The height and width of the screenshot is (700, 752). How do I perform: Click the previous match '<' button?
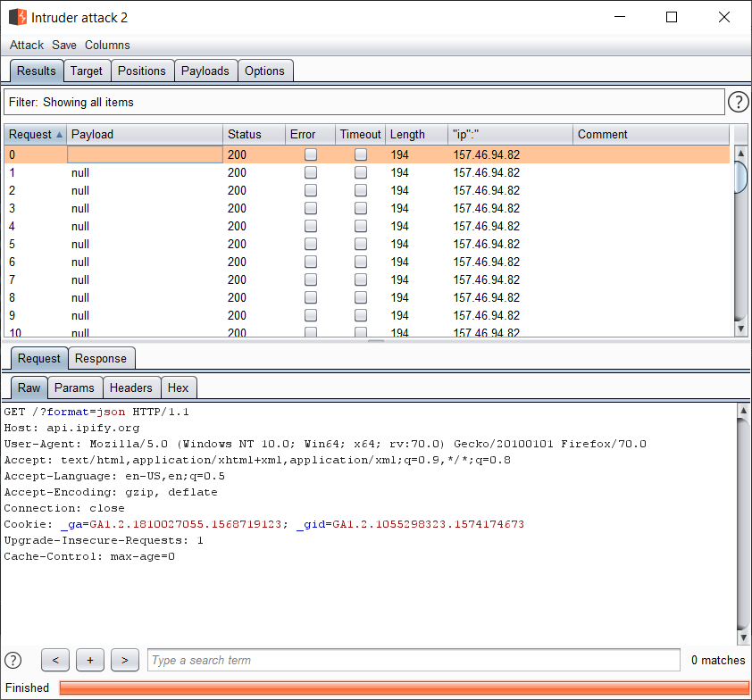[55, 660]
